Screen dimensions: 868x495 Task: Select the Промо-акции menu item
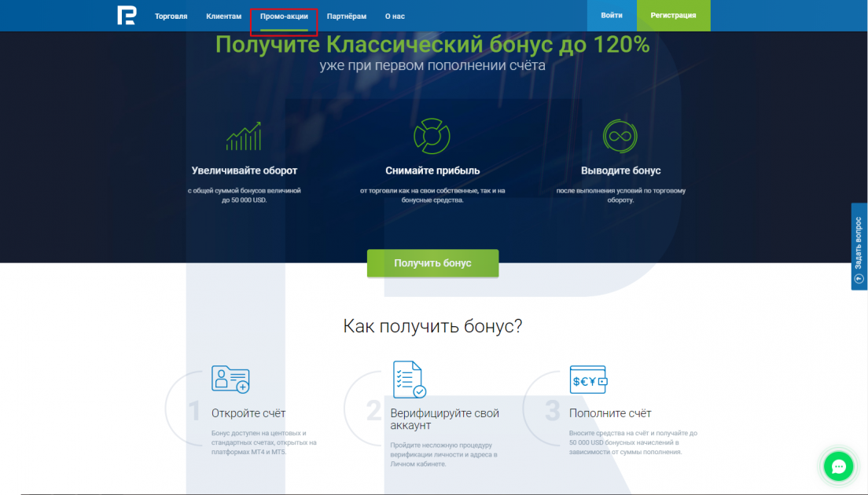point(284,16)
